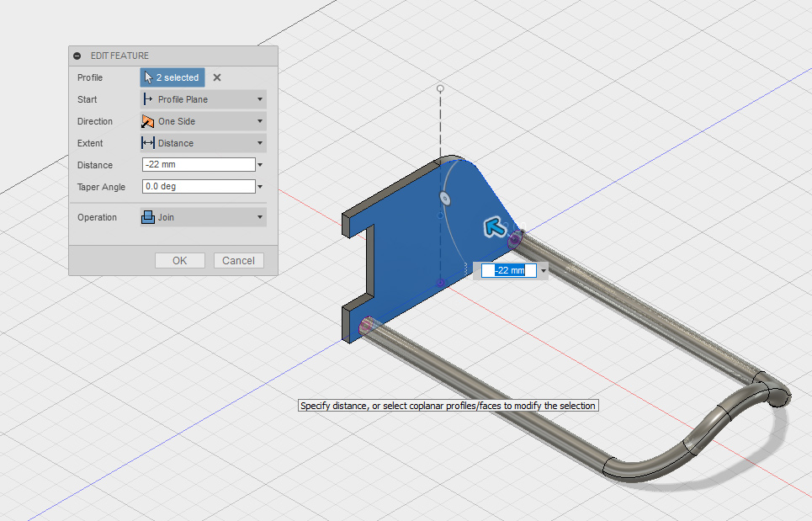The image size is (812, 521).
Task: Click the Distance input field in dialog
Action: (198, 165)
